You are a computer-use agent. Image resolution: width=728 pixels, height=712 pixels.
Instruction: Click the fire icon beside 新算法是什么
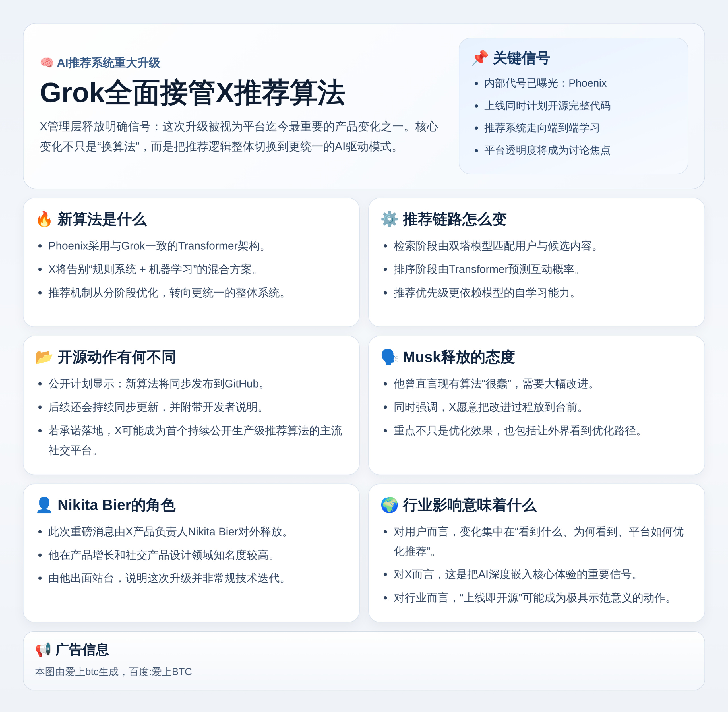(44, 219)
